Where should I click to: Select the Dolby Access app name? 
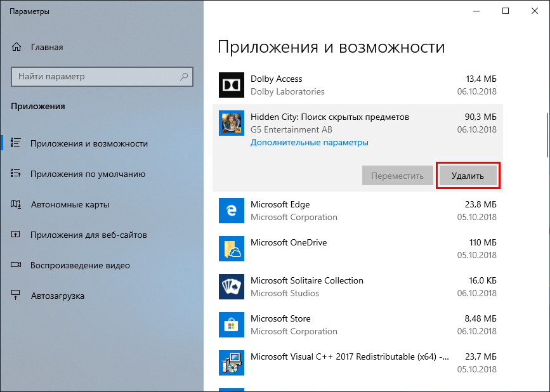277,79
